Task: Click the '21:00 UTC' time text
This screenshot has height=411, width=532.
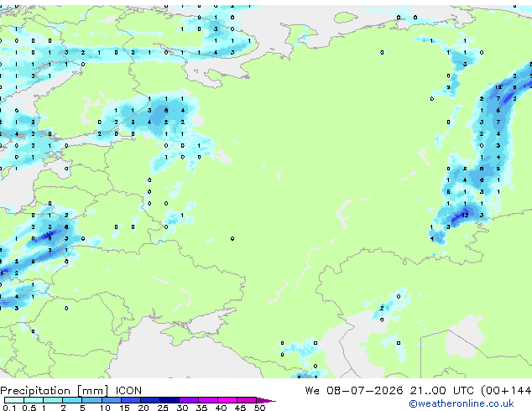Action: click(x=441, y=391)
